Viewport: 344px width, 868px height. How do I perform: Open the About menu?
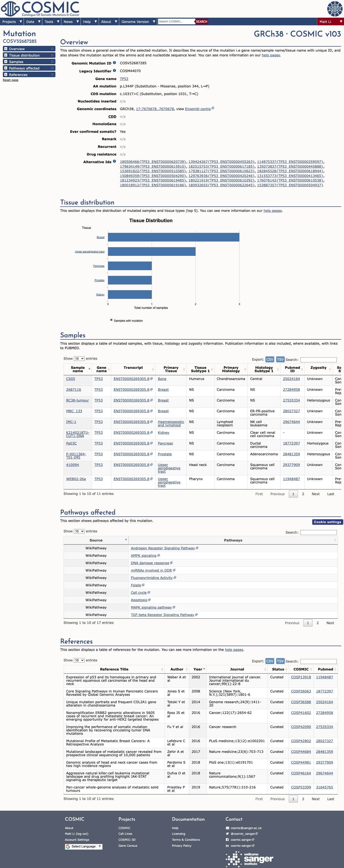point(109,21)
